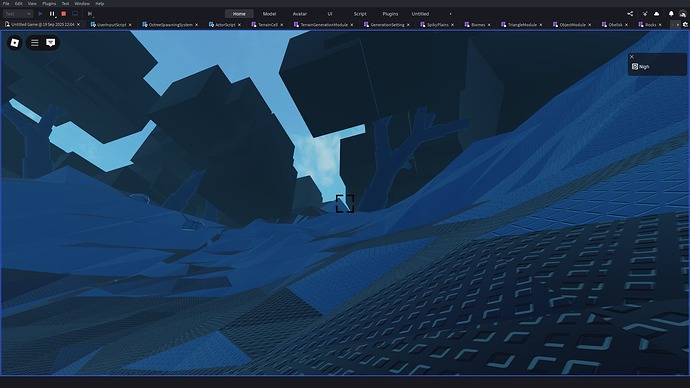Image resolution: width=690 pixels, height=388 pixels.
Task: Open the notifications bell
Action: [671, 14]
